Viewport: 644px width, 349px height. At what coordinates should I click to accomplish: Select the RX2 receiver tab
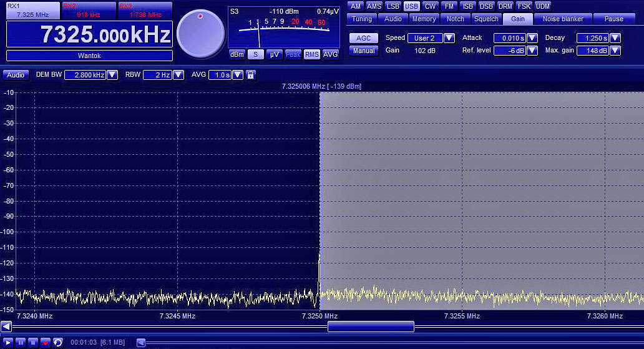coord(89,10)
